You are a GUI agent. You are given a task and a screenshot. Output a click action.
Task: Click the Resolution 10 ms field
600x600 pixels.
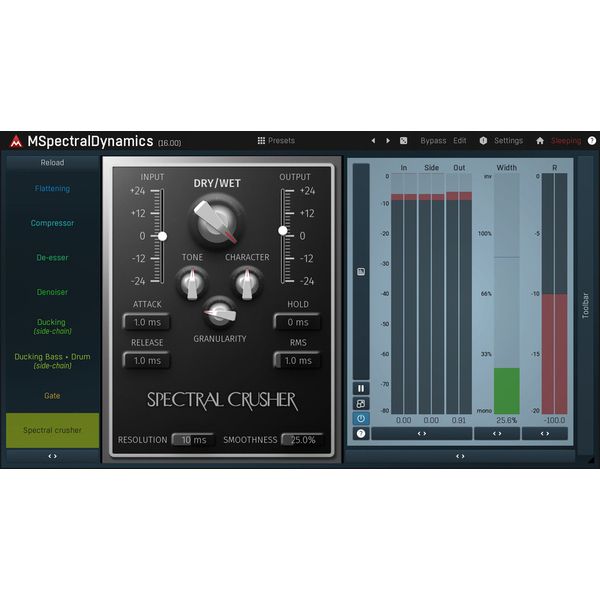(x=193, y=440)
